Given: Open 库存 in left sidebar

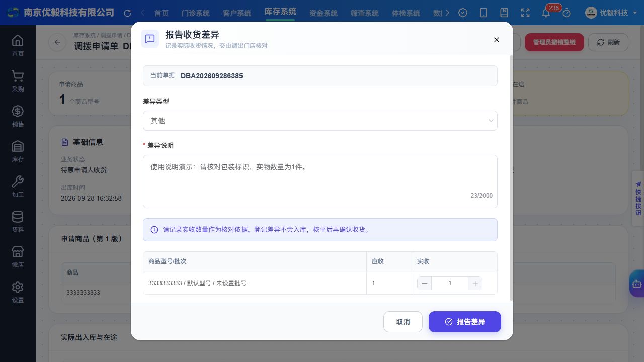Looking at the screenshot, I should [x=18, y=151].
